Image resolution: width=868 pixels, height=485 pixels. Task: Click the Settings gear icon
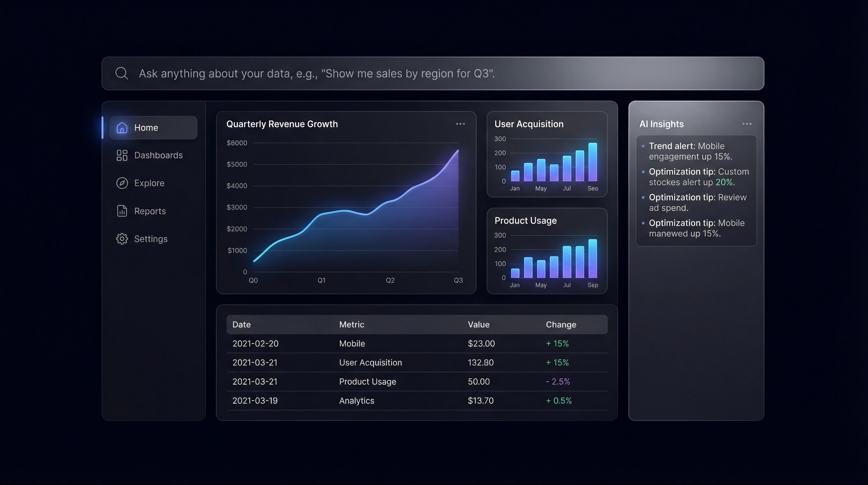122,239
